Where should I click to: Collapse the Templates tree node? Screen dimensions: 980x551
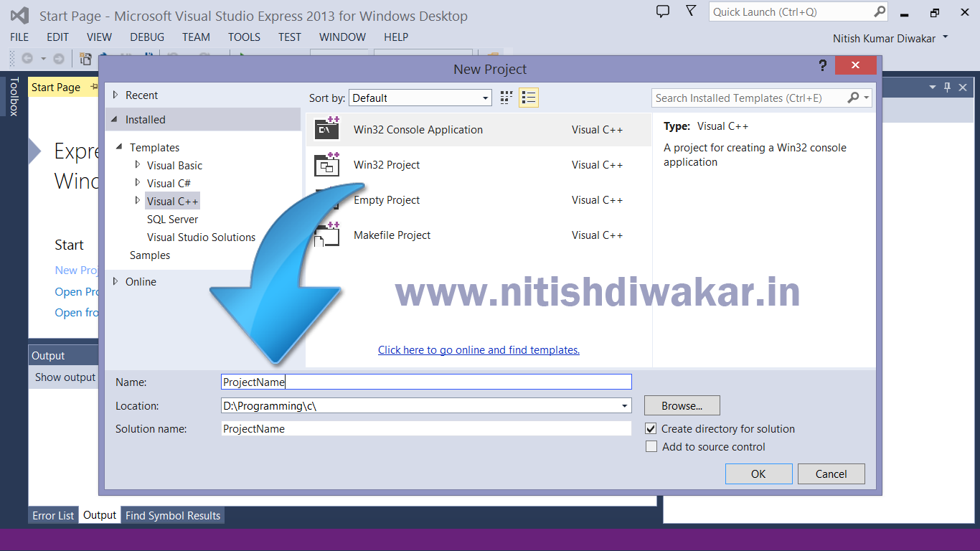(x=120, y=147)
